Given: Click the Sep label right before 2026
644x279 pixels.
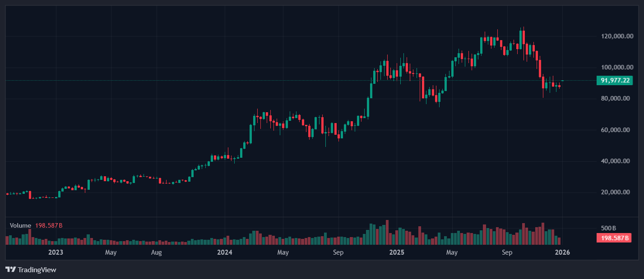Looking at the screenshot, I should pyautogui.click(x=507, y=252).
